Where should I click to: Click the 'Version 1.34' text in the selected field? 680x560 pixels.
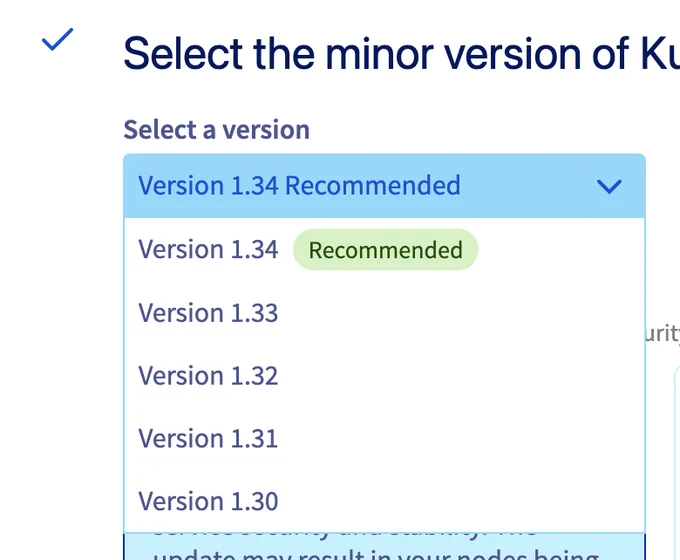[208, 186]
